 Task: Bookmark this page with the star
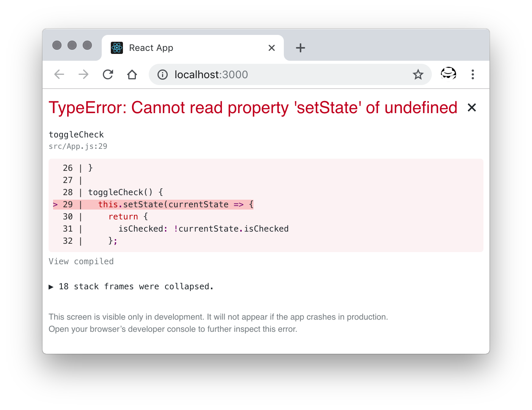pyautogui.click(x=418, y=74)
